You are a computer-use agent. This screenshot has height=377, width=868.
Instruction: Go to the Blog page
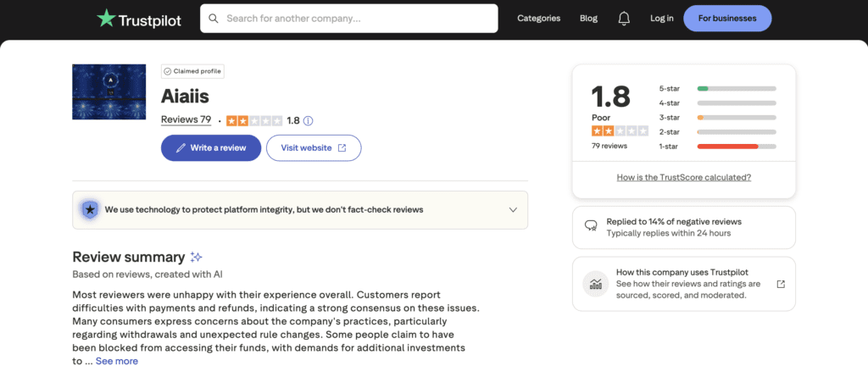pyautogui.click(x=588, y=19)
